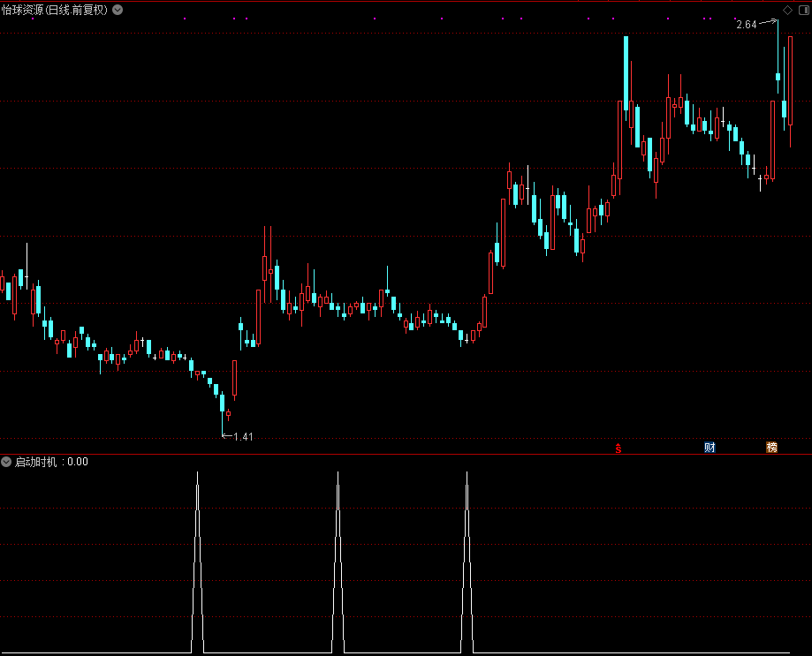This screenshot has width=812, height=656.
Task: Open the blue 财 financial info marker
Action: [x=710, y=448]
